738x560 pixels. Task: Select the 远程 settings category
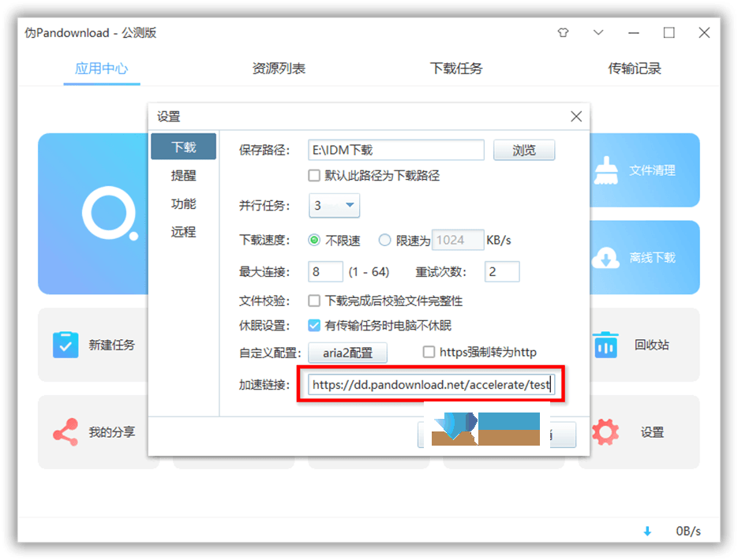pyautogui.click(x=184, y=232)
